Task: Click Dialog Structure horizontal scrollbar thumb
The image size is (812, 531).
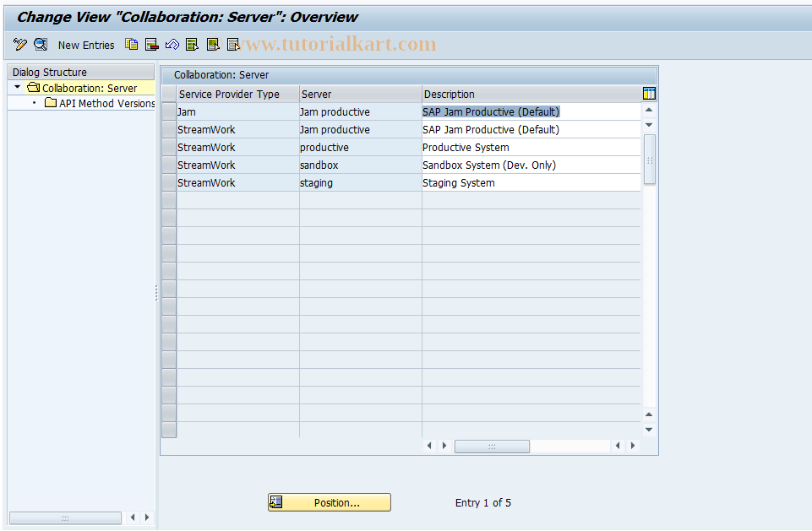Action: (x=65, y=517)
